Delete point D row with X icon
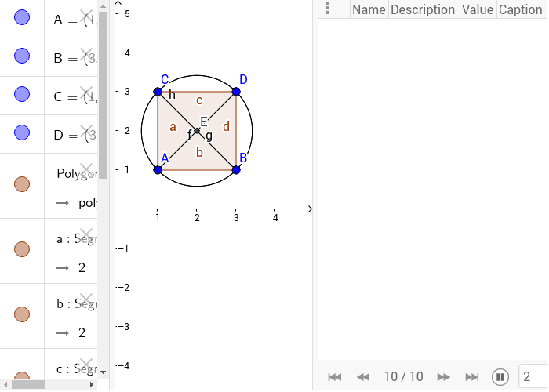The width and height of the screenshot is (549, 392). [x=86, y=131]
